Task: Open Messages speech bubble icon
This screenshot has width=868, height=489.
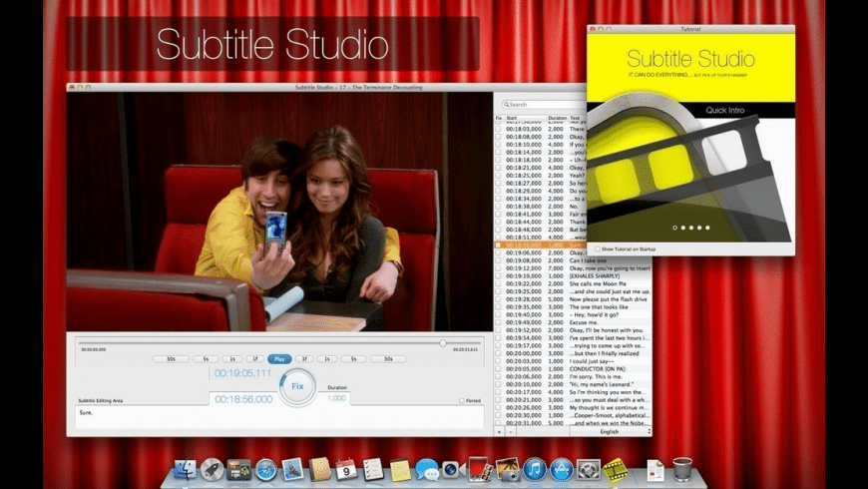Action: (x=427, y=470)
